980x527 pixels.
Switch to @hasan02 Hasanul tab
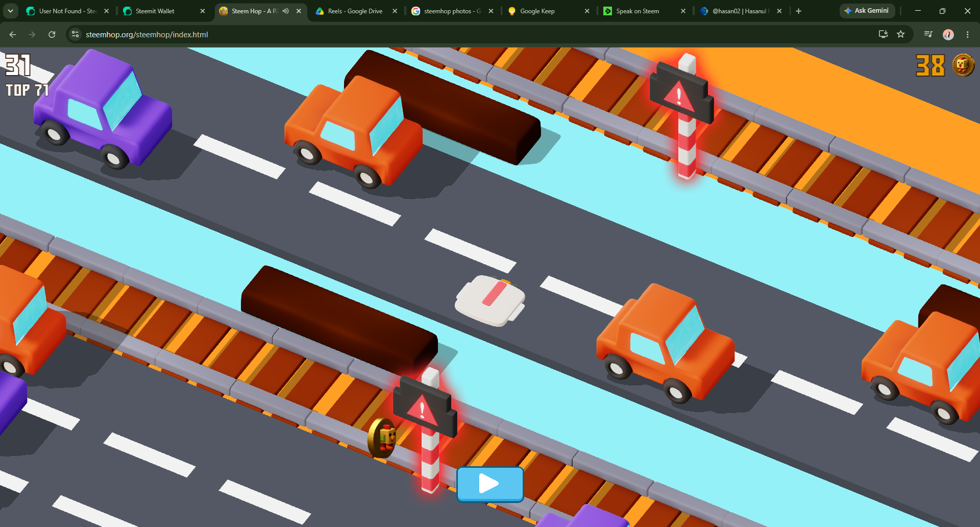741,11
